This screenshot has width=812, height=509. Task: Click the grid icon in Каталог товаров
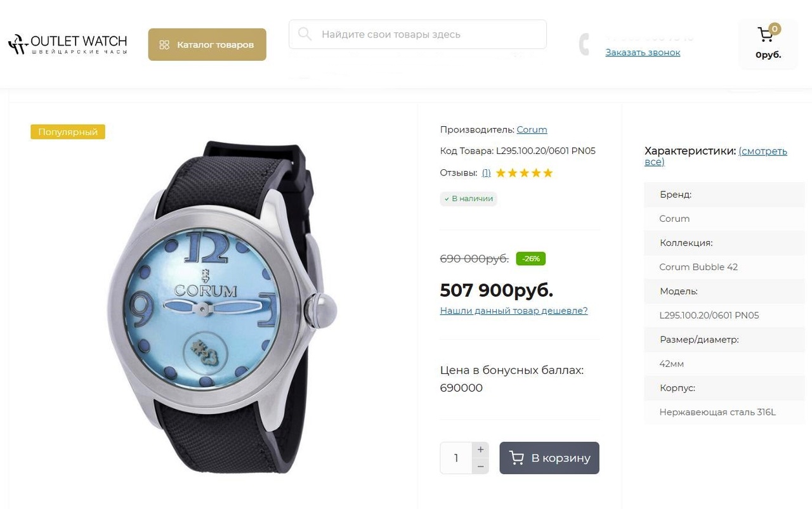pos(164,45)
